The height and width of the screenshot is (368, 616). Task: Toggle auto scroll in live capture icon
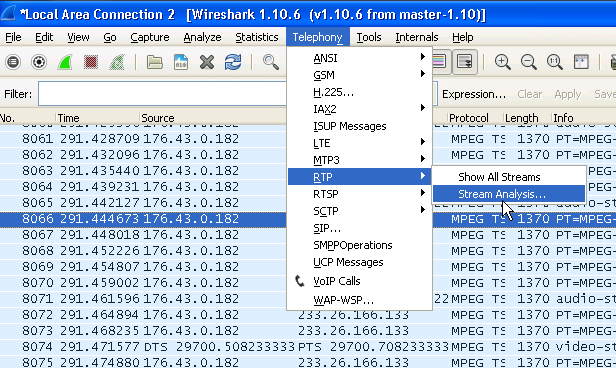[465, 61]
